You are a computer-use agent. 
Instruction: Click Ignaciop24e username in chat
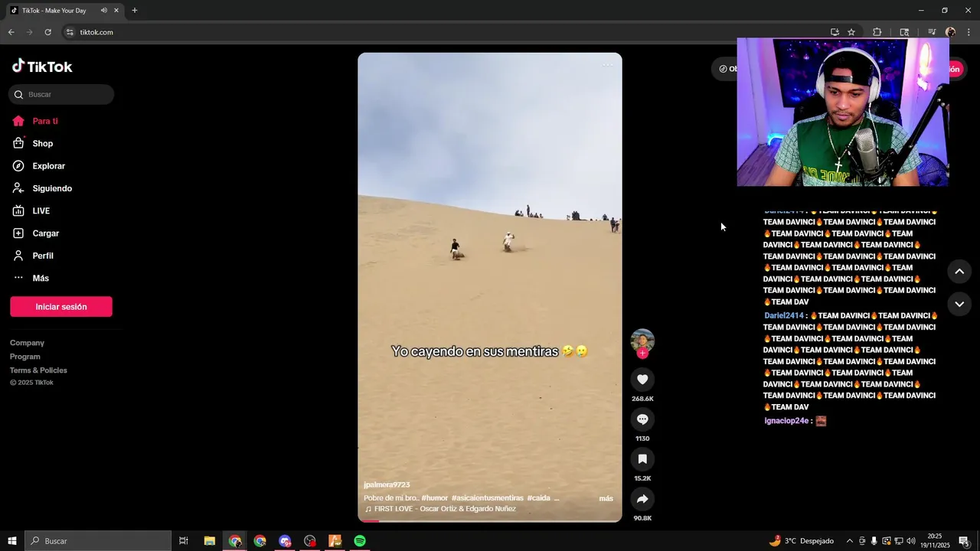coord(786,421)
